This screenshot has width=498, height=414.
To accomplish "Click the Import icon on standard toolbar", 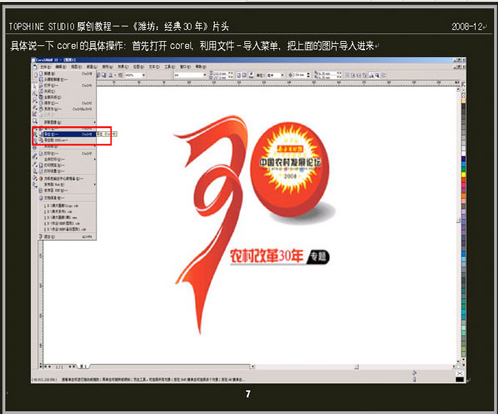I will tap(98, 75).
